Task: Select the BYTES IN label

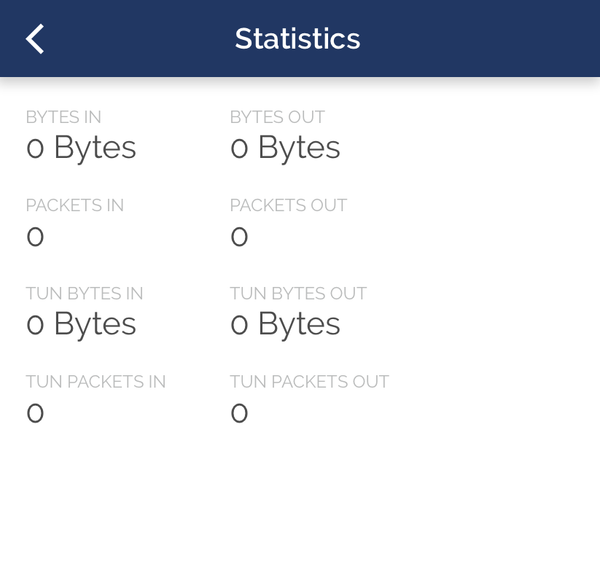Action: point(64,117)
